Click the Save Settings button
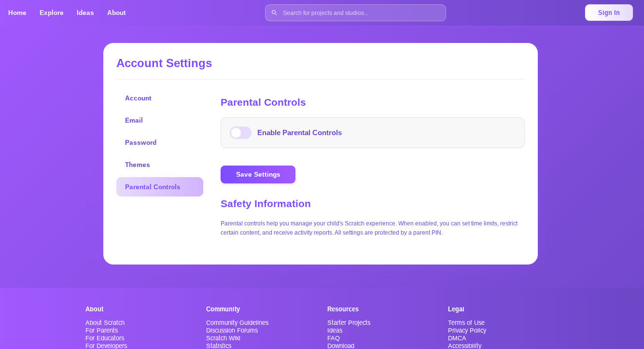This screenshot has height=349, width=644. pos(258,174)
